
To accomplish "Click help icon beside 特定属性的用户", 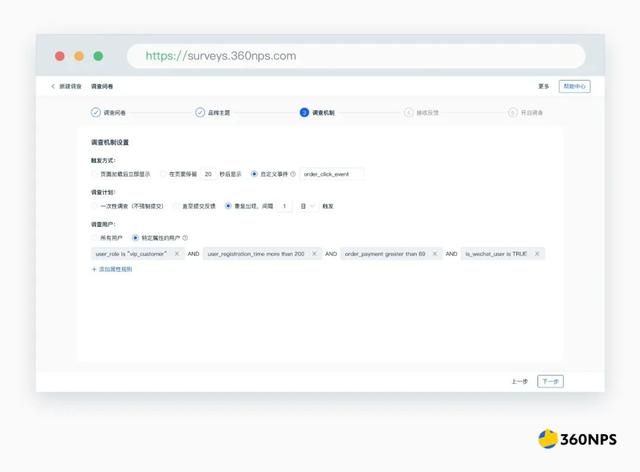I will tap(185, 238).
